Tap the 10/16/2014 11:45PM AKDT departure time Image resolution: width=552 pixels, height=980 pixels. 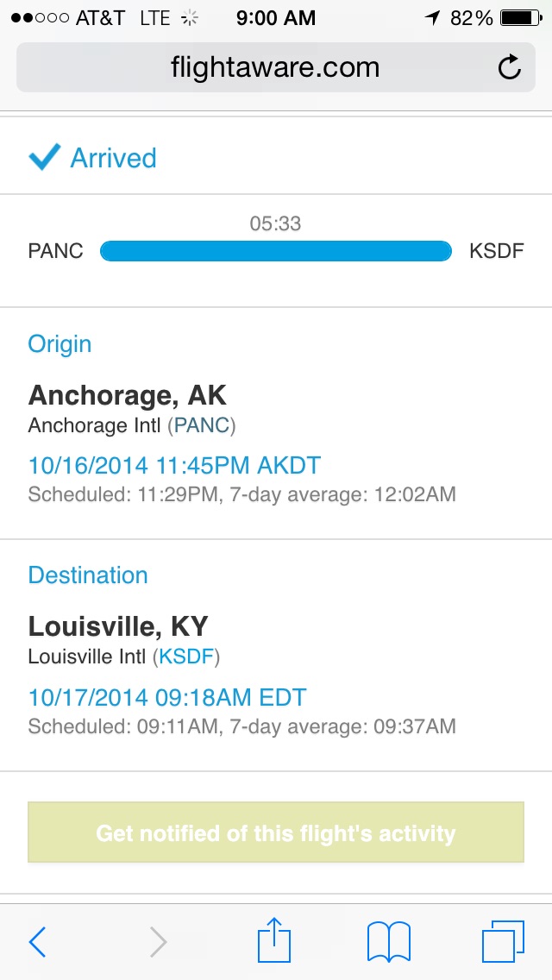point(174,466)
